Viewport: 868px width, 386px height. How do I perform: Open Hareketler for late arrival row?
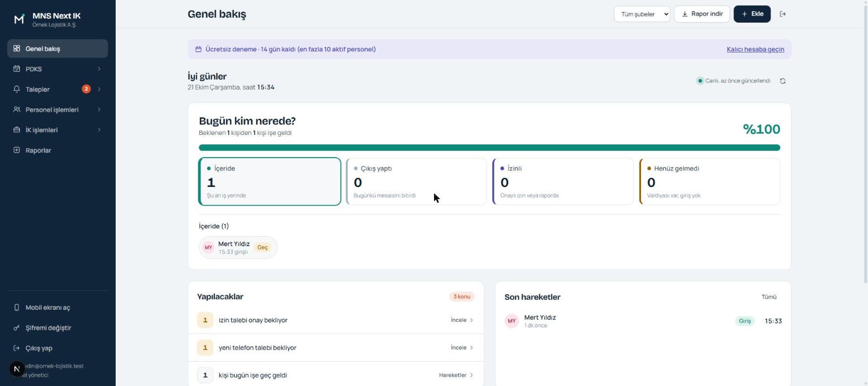[456, 375]
